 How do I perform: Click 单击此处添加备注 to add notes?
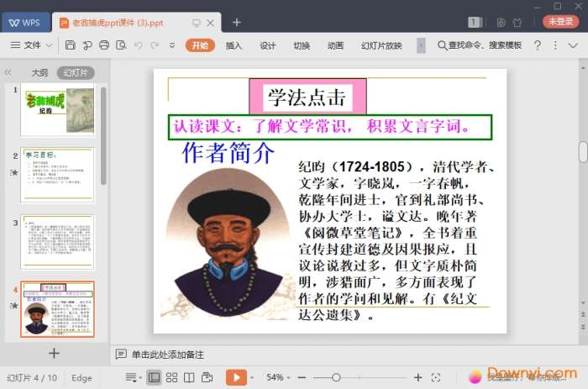pos(168,355)
